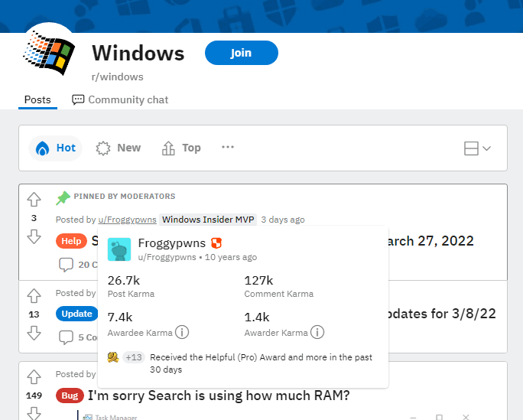Click the red Help flair tag
Viewport: 523px width, 420px height.
(x=71, y=241)
